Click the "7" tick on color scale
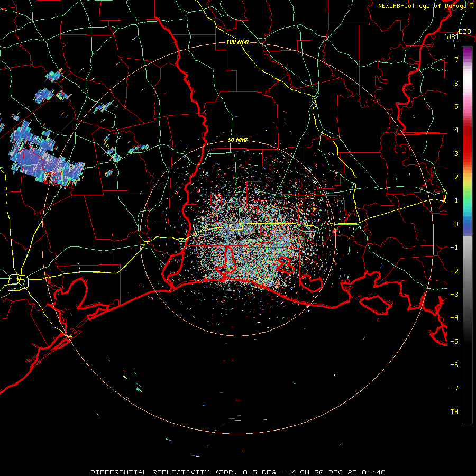 coord(456,59)
